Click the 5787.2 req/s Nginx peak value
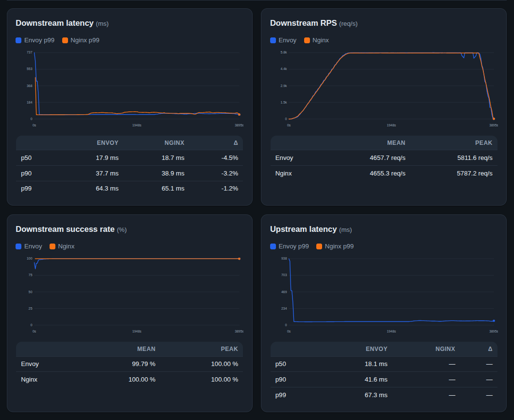This screenshot has height=420, width=514. click(475, 174)
